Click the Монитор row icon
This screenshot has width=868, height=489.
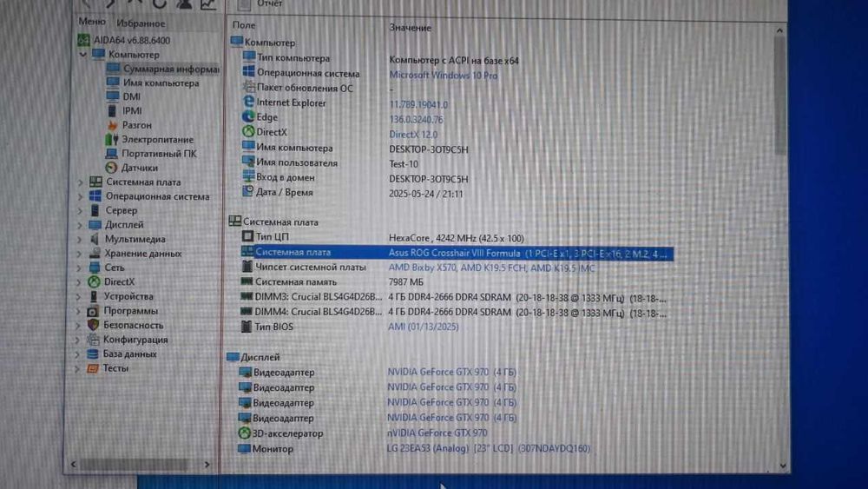[x=244, y=448]
